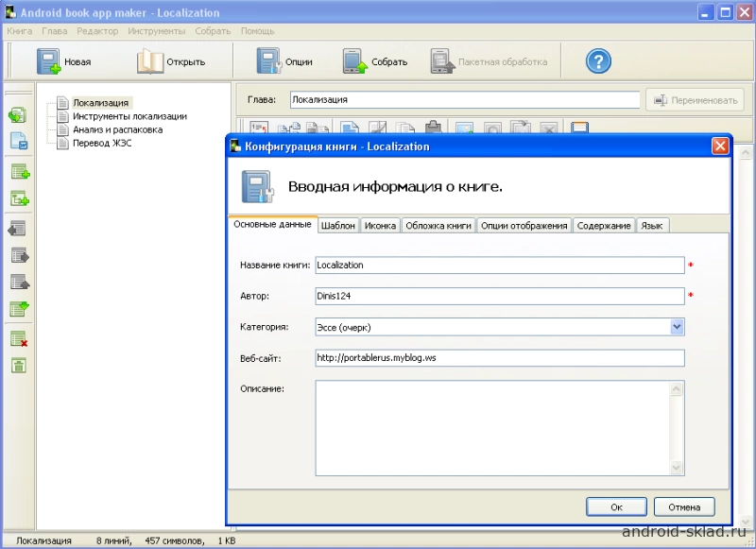Open the Категория dropdown list
This screenshot has height=549, width=756.
click(677, 326)
